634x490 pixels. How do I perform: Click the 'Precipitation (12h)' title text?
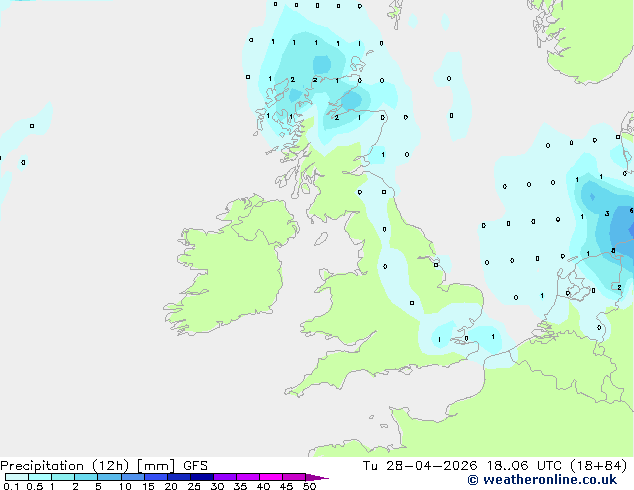point(65,466)
